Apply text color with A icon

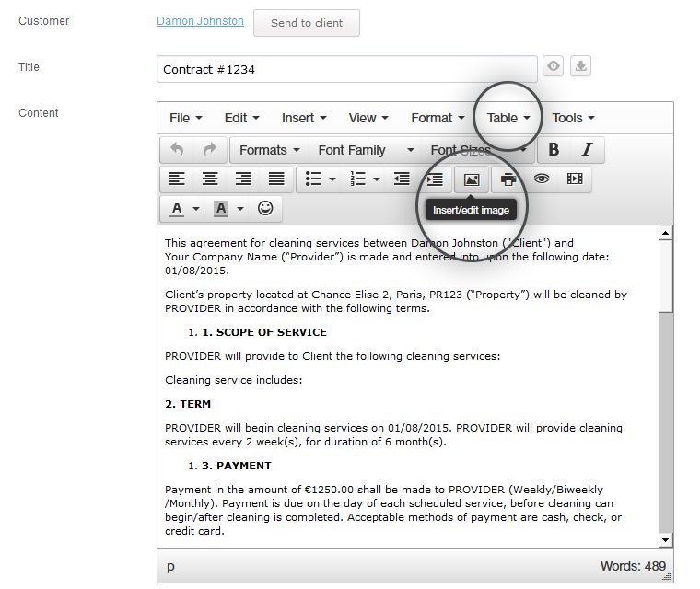coord(177,209)
